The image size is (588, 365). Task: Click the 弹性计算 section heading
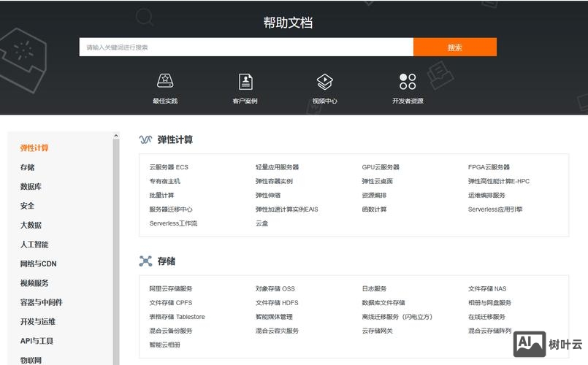(x=175, y=139)
